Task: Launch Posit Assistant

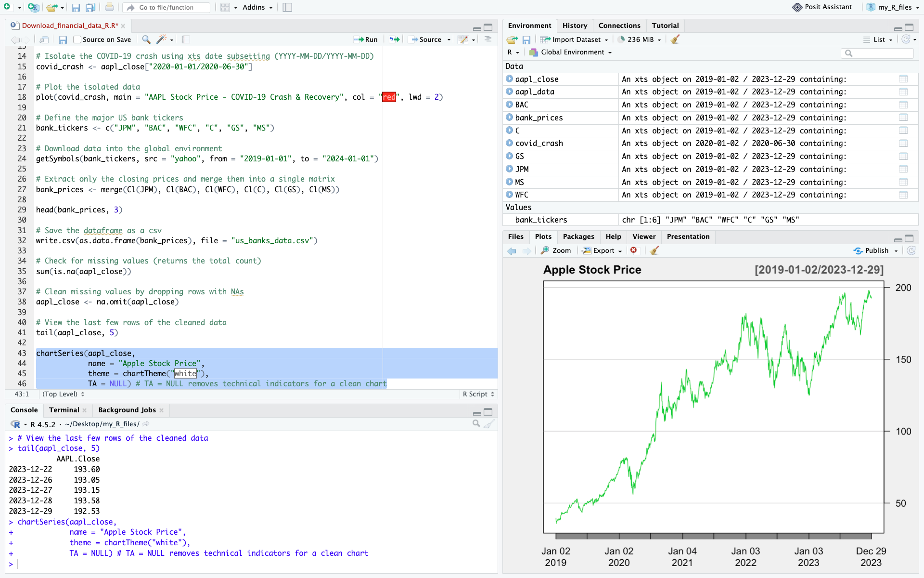Action: pos(822,7)
